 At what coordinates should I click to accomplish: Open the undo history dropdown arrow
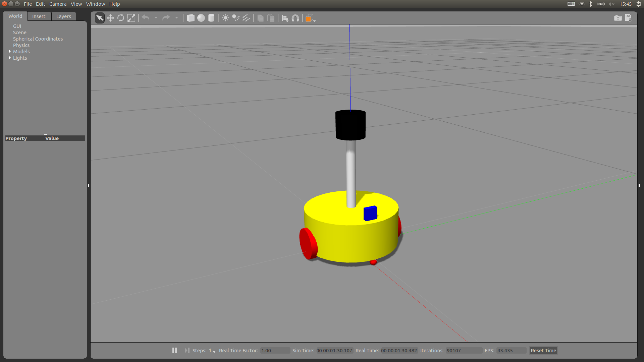point(156,18)
